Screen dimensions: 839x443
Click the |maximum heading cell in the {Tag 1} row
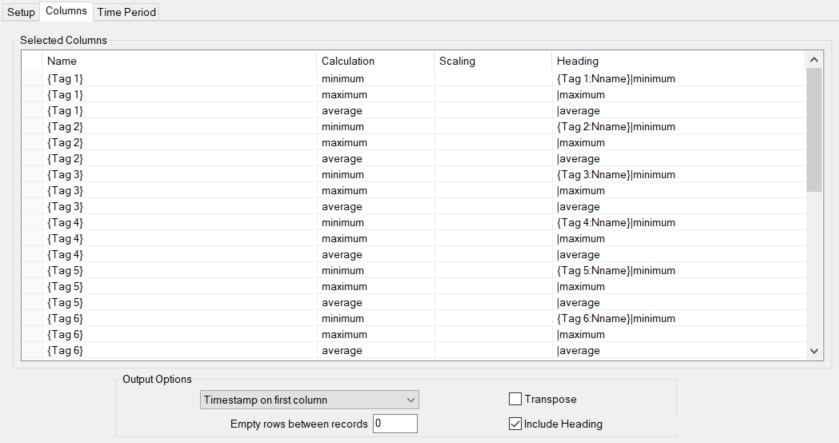point(678,95)
